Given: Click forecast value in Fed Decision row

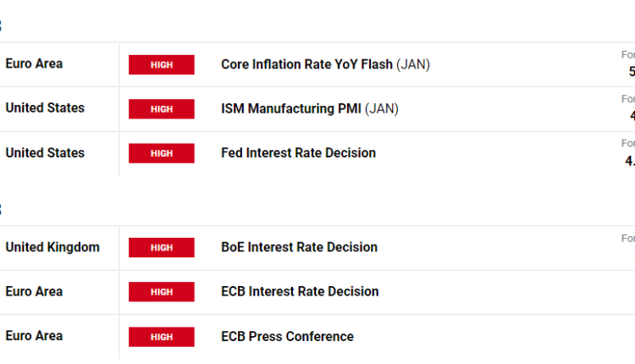Looking at the screenshot, I should click(x=630, y=161).
